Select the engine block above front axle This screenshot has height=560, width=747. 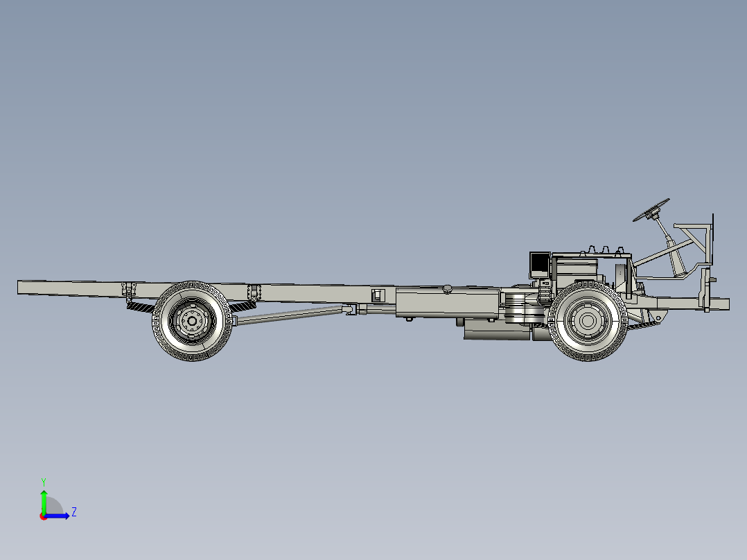pyautogui.click(x=577, y=270)
